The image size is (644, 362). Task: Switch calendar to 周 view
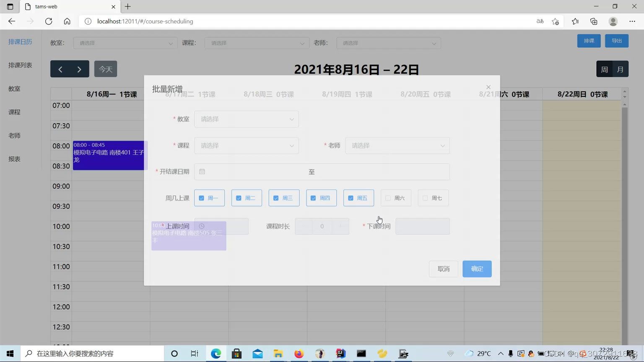[604, 69]
